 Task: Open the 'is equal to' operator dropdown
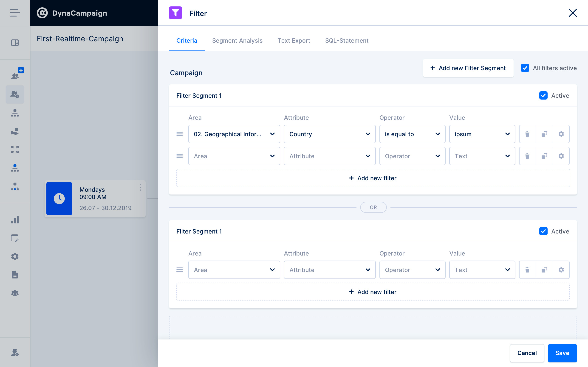tap(412, 134)
